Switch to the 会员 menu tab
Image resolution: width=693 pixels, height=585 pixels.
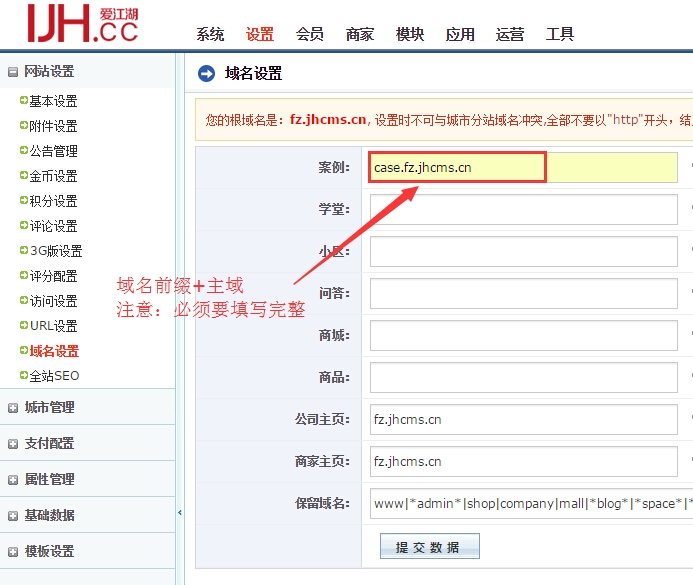pyautogui.click(x=310, y=34)
